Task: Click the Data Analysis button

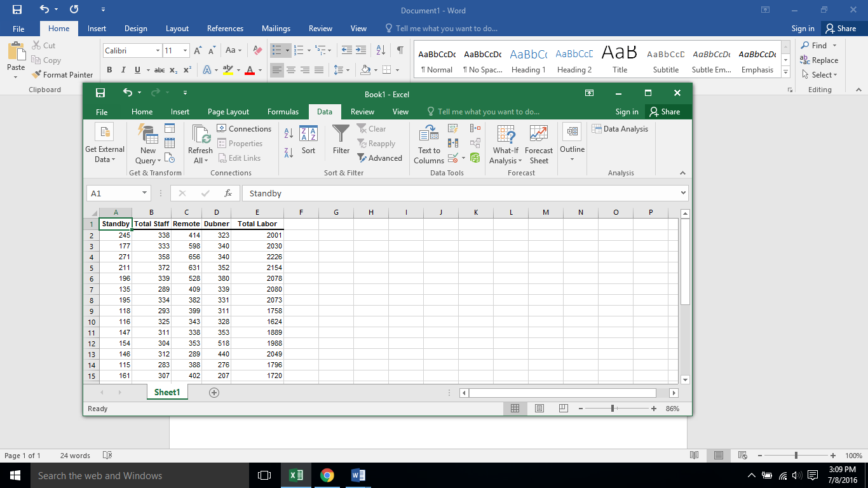Action: (620, 129)
